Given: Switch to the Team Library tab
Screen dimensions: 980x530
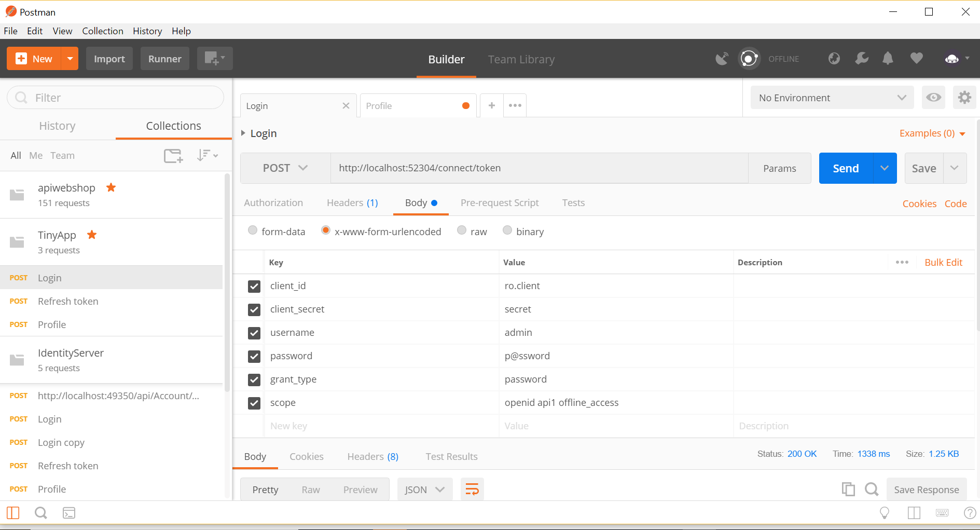Looking at the screenshot, I should coord(521,59).
